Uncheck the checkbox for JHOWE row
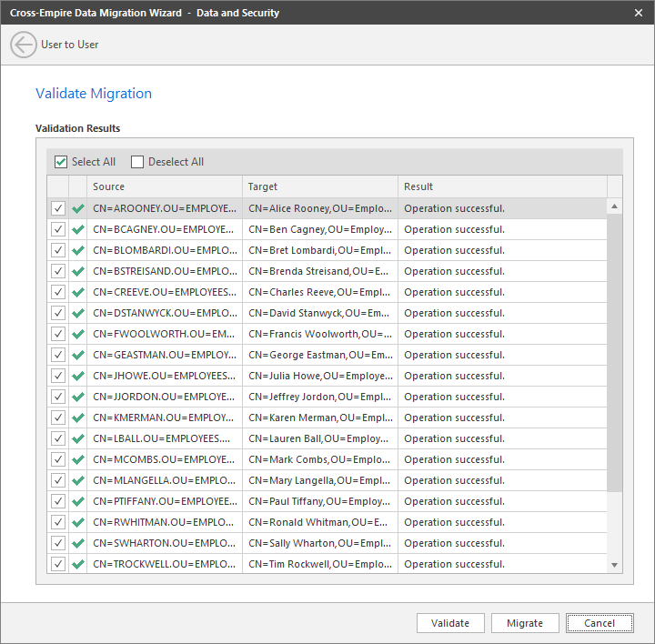This screenshot has width=655, height=644. tap(58, 376)
